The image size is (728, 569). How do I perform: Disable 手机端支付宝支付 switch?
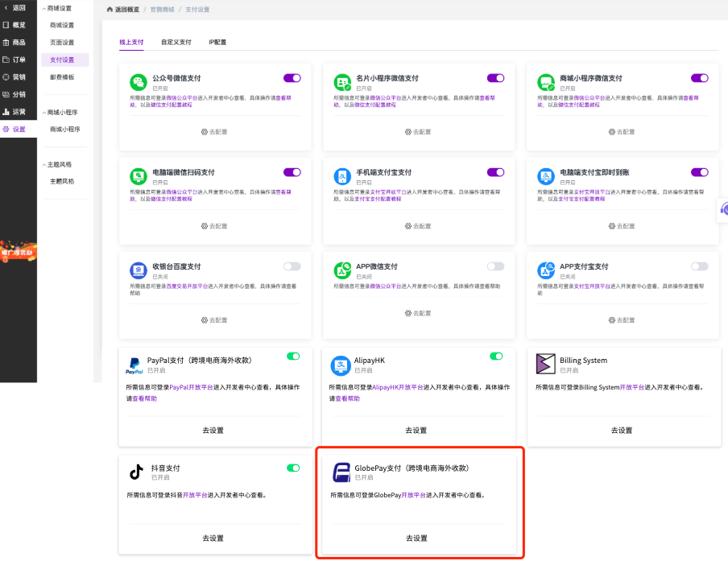pyautogui.click(x=495, y=172)
